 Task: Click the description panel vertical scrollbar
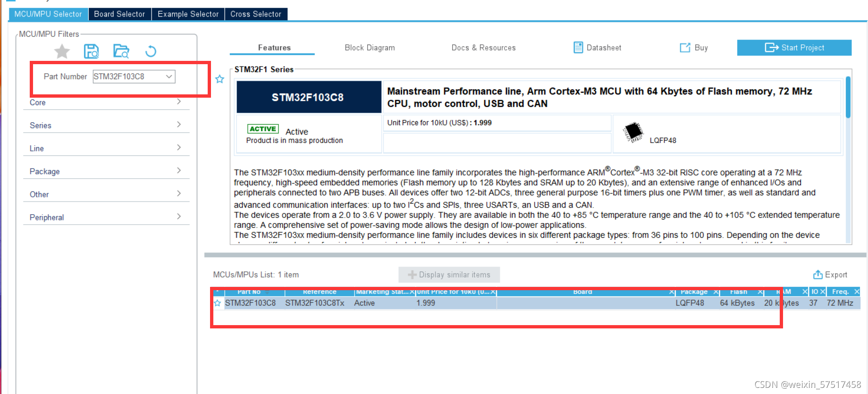848,97
